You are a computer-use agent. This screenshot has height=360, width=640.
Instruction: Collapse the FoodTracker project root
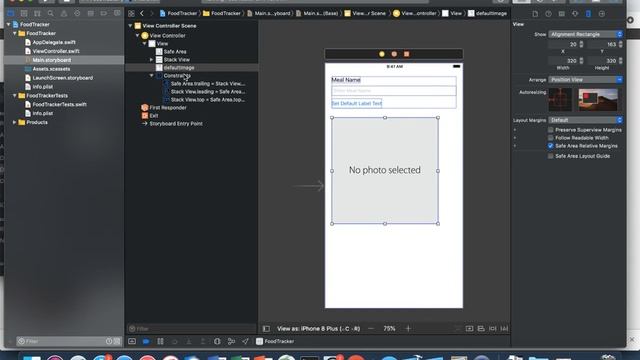pyautogui.click(x=9, y=24)
